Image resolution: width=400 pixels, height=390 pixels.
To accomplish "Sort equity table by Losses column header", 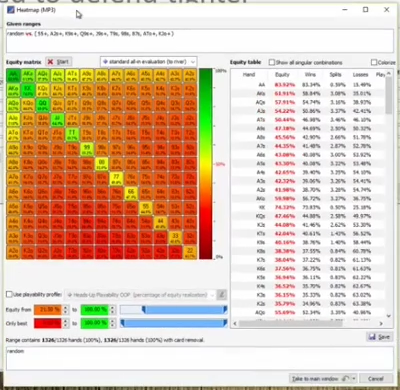I will coord(360,75).
